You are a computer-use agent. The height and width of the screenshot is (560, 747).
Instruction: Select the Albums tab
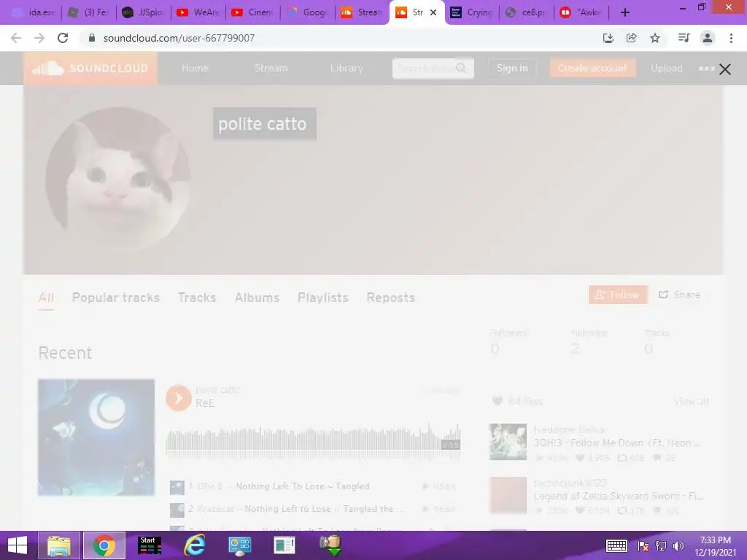(x=257, y=297)
